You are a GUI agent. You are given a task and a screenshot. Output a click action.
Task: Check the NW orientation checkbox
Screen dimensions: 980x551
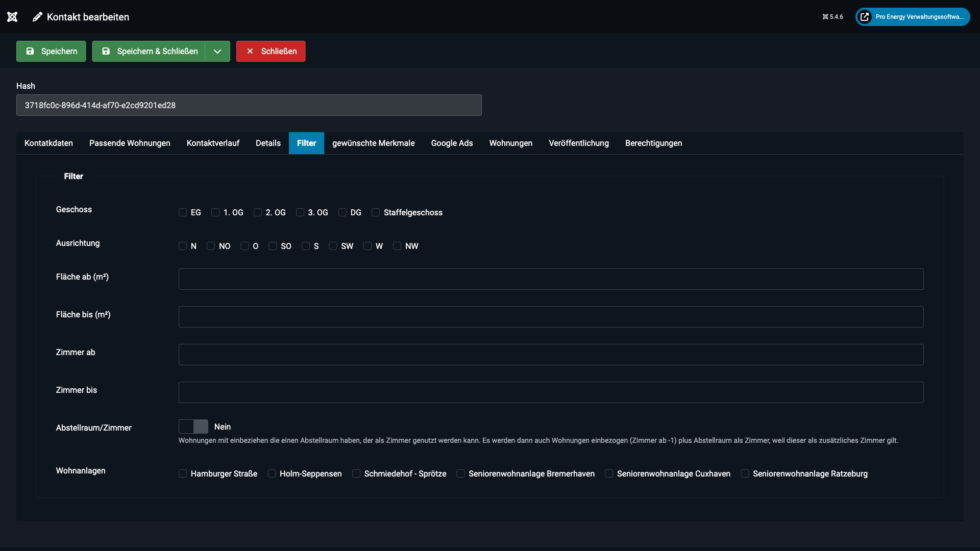pos(397,246)
